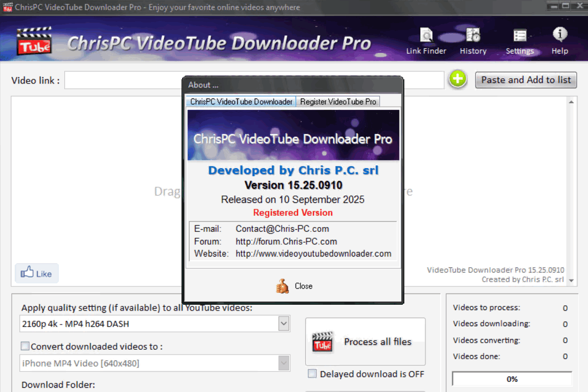Image resolution: width=588 pixels, height=392 pixels.
Task: Click Paste and Add to list
Action: [526, 80]
